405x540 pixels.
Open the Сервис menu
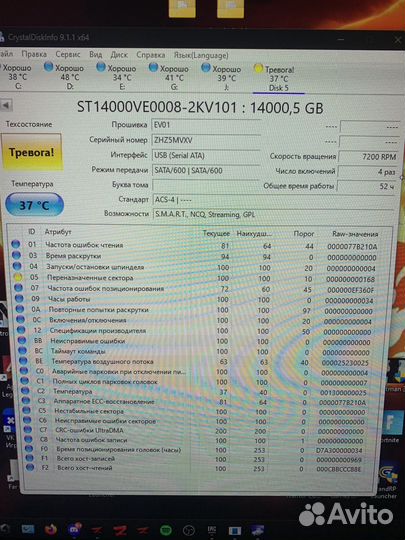(x=68, y=54)
